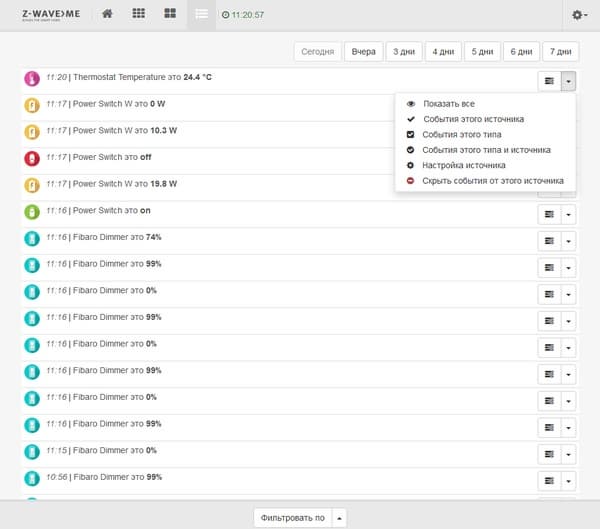Click list button for Thermostat Temperature event
600x529 pixels.
(549, 81)
